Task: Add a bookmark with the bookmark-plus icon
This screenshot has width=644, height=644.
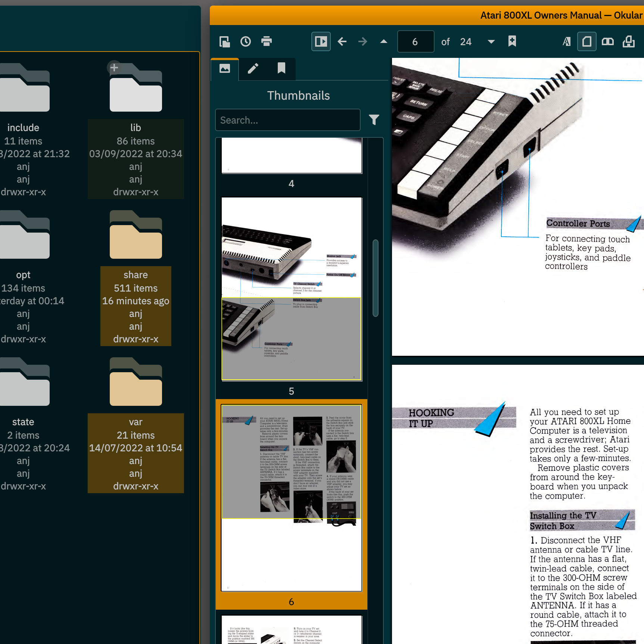Action: pyautogui.click(x=512, y=41)
